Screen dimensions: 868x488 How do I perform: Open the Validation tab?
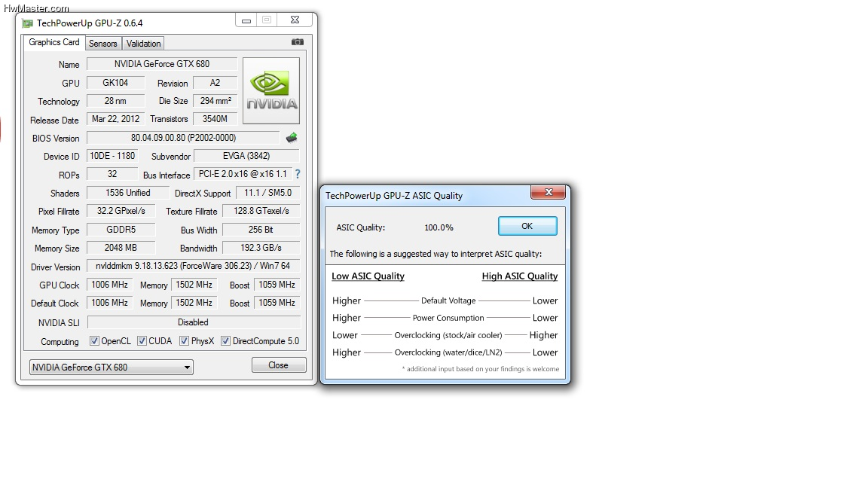143,43
